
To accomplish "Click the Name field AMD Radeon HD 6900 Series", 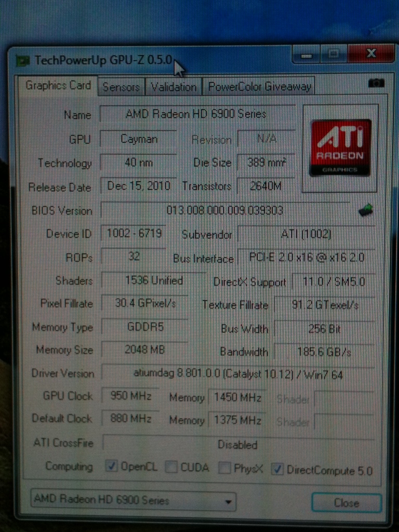I will pos(197,114).
